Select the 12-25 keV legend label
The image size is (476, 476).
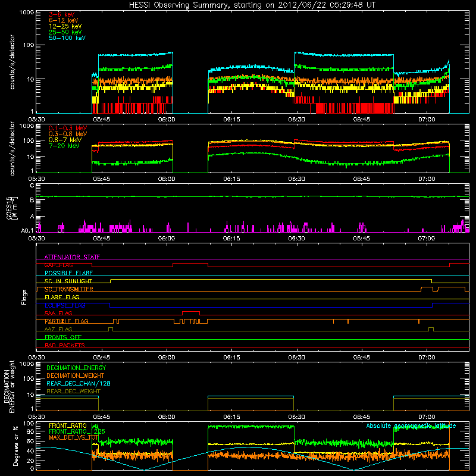[65, 26]
